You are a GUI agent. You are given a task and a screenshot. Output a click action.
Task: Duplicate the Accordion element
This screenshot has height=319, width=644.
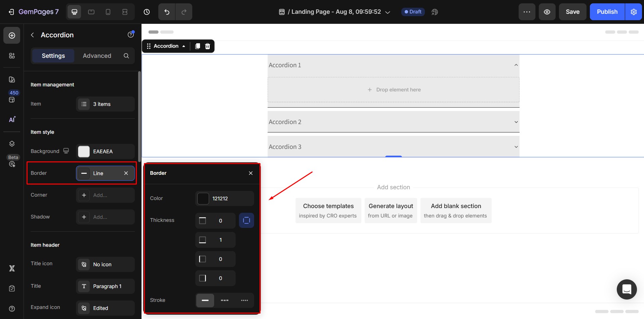point(198,46)
